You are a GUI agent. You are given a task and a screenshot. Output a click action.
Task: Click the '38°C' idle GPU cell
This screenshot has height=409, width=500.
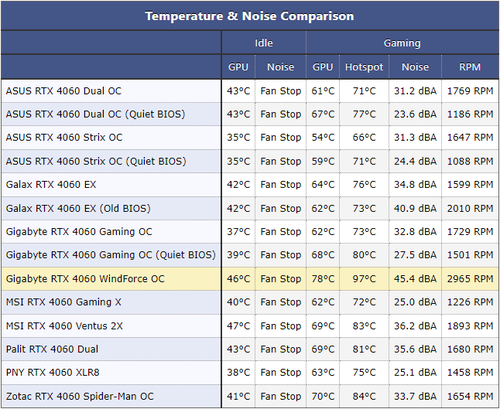click(238, 372)
